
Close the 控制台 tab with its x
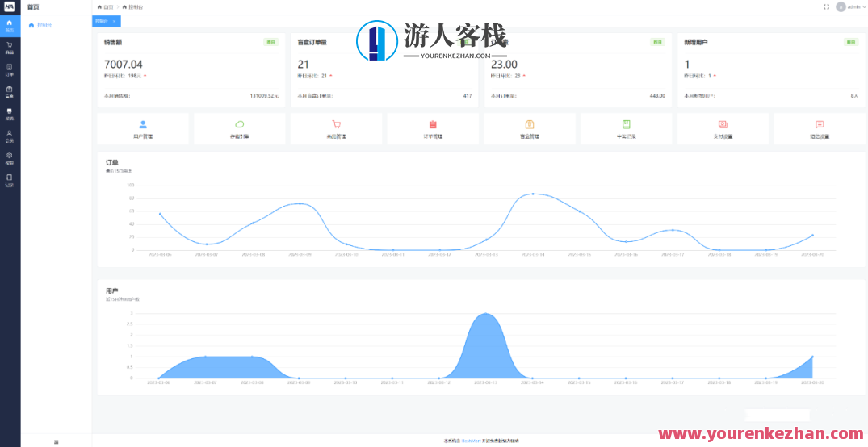pyautogui.click(x=114, y=21)
